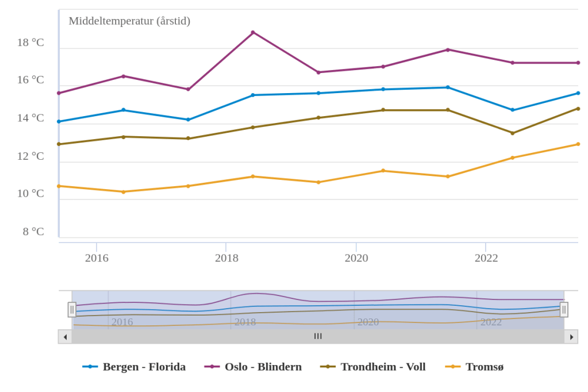Click Trondheim legend brown line marker

pos(328,367)
